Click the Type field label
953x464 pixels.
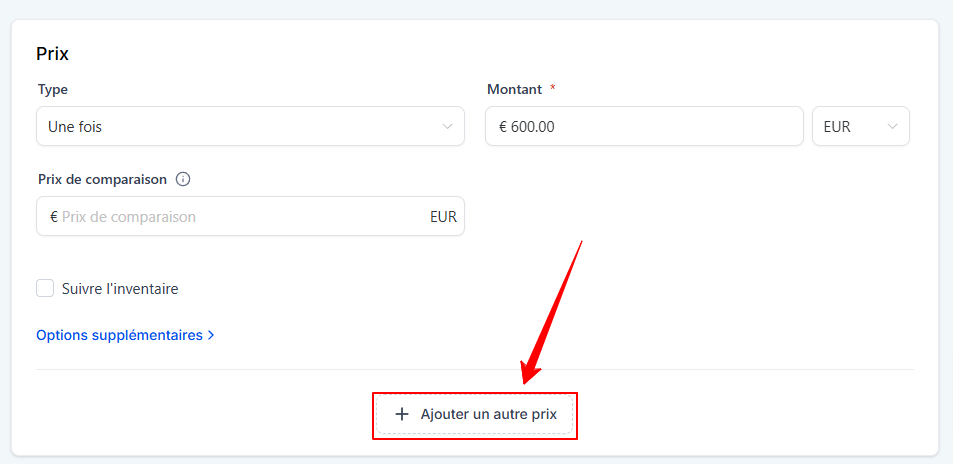(53, 89)
